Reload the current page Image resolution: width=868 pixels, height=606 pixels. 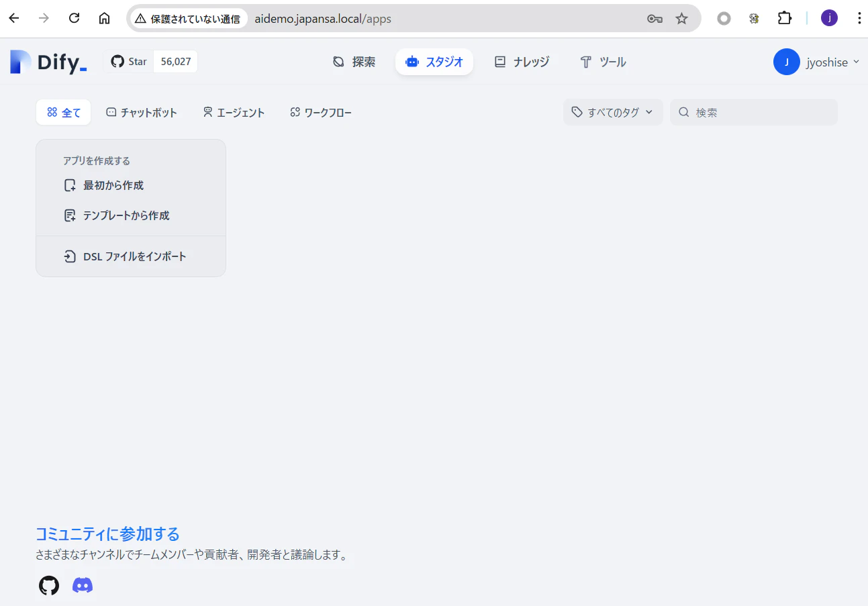75,19
